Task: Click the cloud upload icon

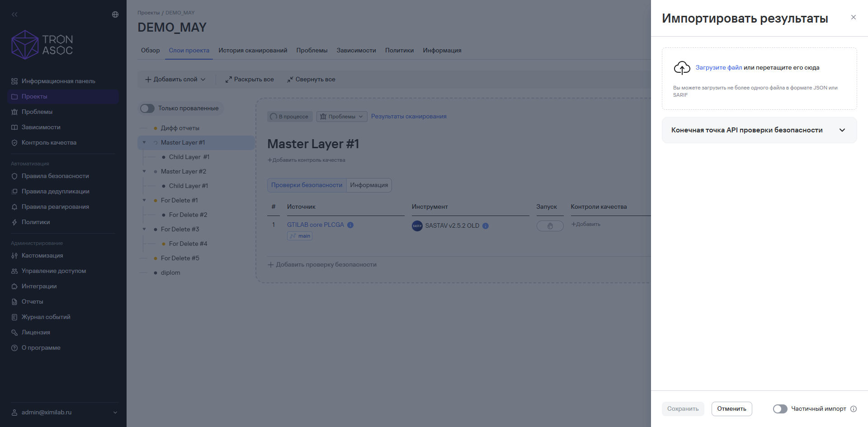Action: pyautogui.click(x=682, y=68)
